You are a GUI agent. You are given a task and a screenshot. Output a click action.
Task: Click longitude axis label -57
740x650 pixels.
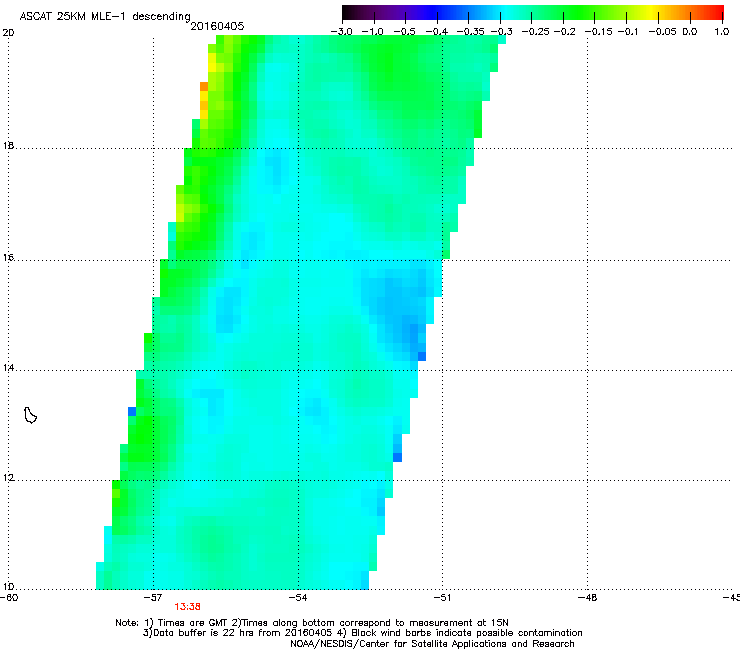click(x=153, y=598)
